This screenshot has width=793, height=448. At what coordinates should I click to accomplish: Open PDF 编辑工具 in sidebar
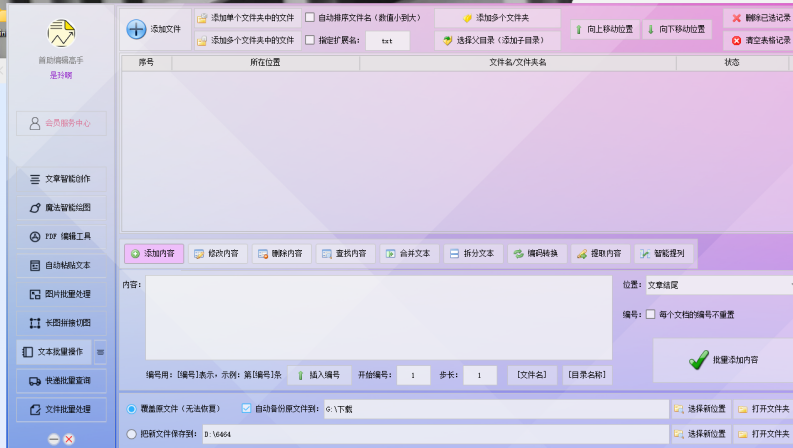pos(61,237)
